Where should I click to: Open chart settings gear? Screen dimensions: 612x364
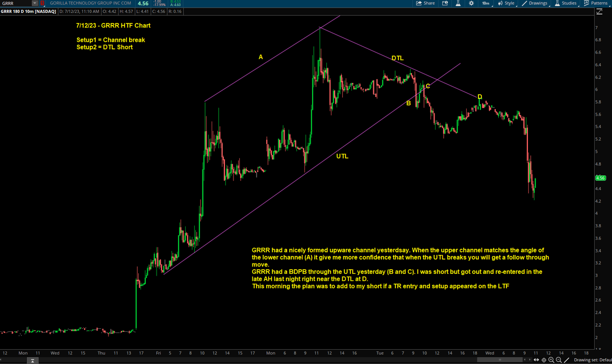(471, 3)
